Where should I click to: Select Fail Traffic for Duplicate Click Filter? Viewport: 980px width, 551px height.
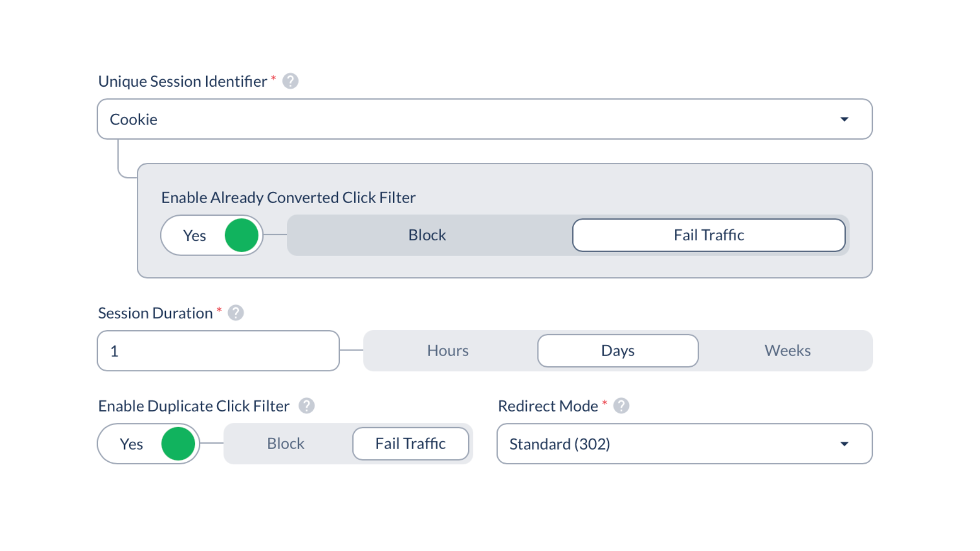click(x=411, y=443)
